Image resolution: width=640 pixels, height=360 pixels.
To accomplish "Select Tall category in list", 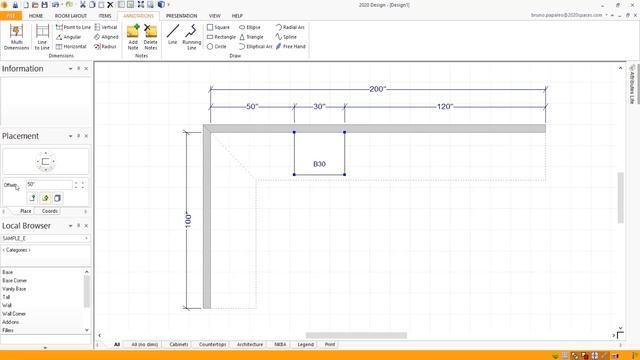I will [6, 297].
